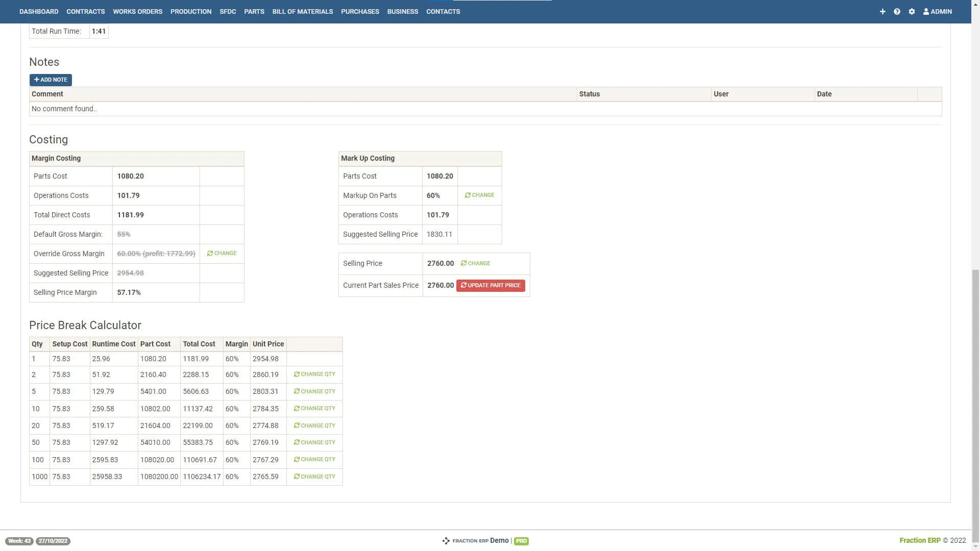Click the Fraction ERP footer link
Viewport: 980px width, 551px height.
(919, 540)
